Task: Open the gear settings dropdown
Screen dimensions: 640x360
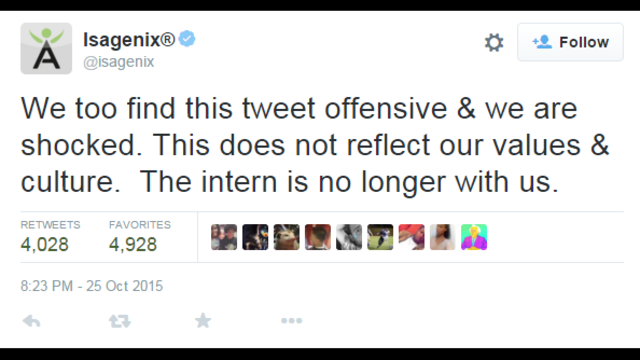Action: pyautogui.click(x=494, y=42)
